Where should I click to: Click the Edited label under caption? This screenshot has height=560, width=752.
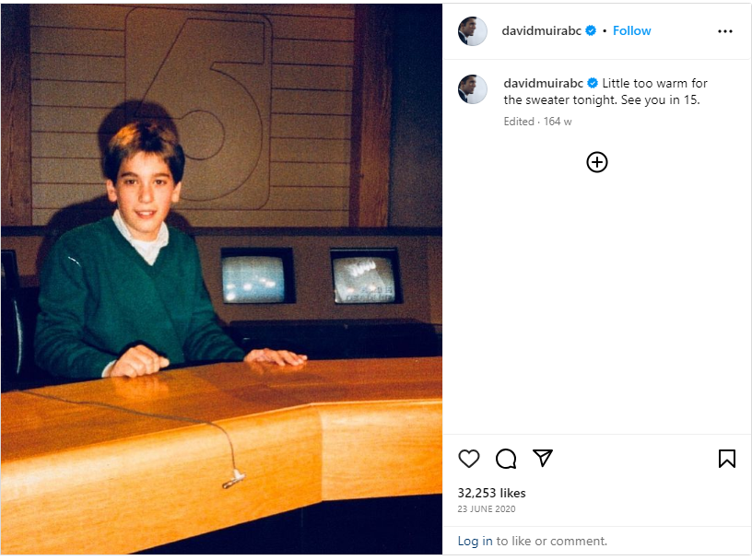point(519,122)
